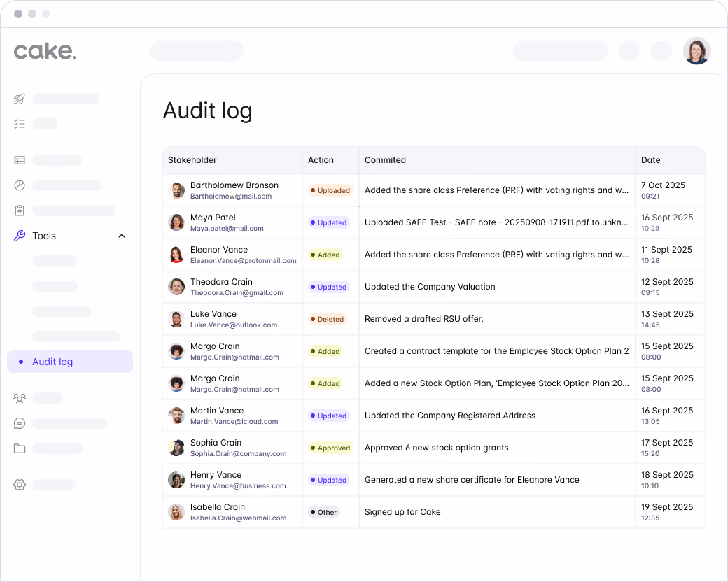Click Isabella Crain's avatar
Viewport: 728px width, 582px height.
(176, 512)
